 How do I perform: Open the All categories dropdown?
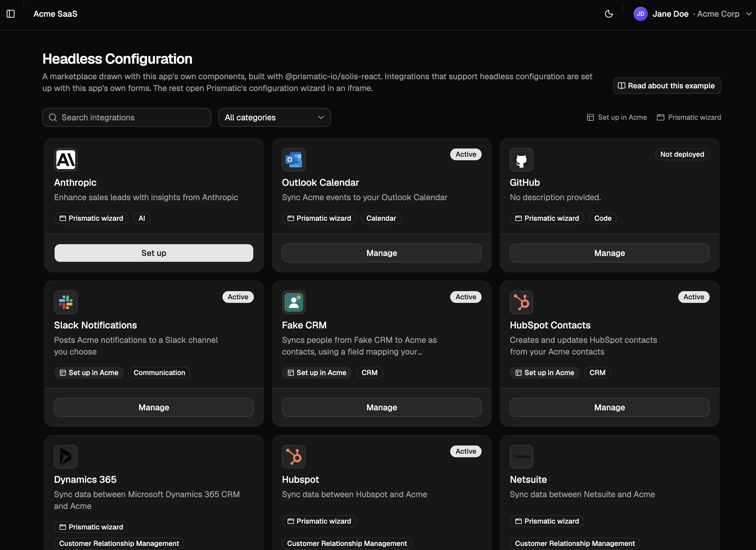point(274,117)
